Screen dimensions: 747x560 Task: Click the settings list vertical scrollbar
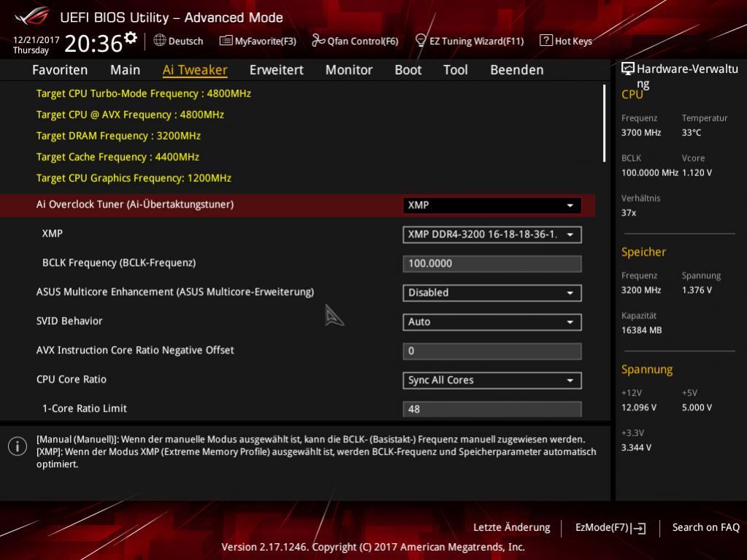[604, 123]
